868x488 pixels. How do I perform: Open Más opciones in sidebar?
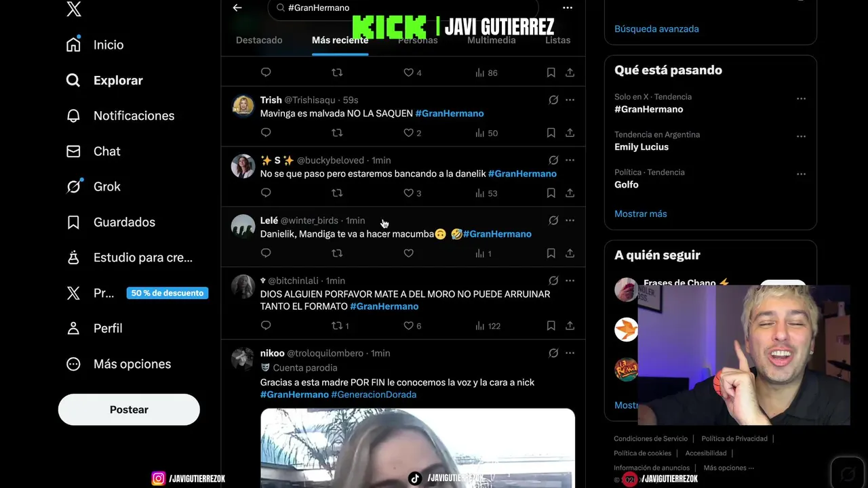click(x=118, y=364)
